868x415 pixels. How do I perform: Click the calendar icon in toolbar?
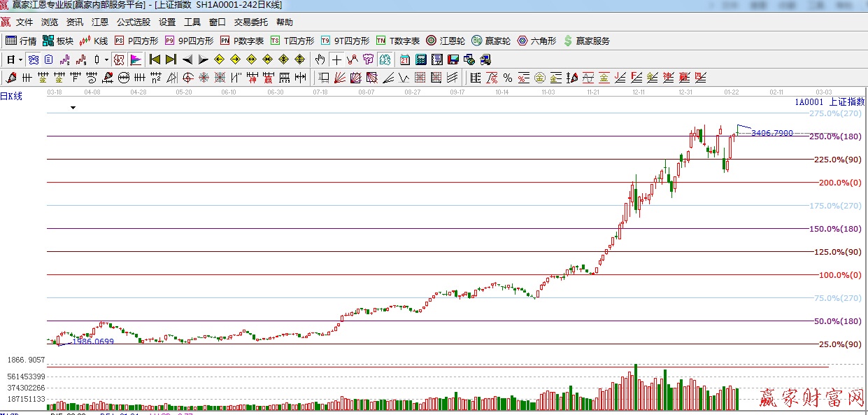[405, 59]
